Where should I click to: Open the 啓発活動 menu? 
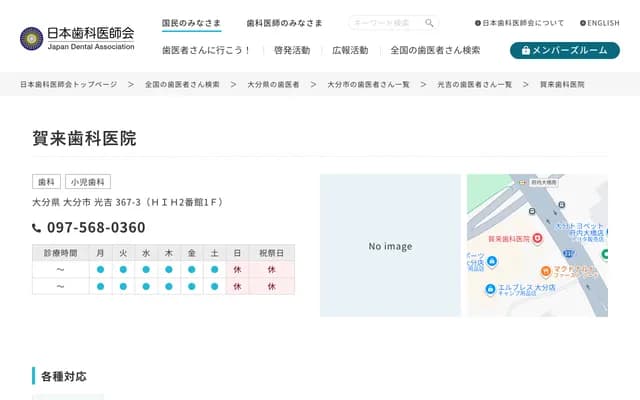pyautogui.click(x=291, y=50)
